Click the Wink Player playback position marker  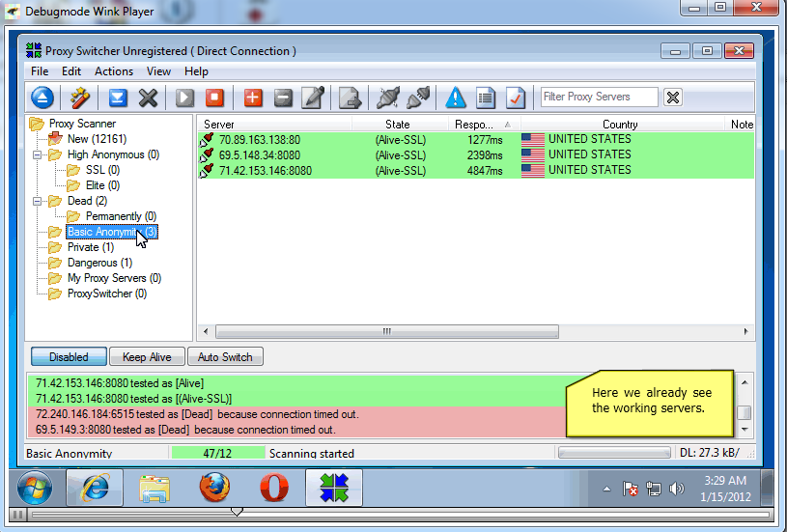237,512
